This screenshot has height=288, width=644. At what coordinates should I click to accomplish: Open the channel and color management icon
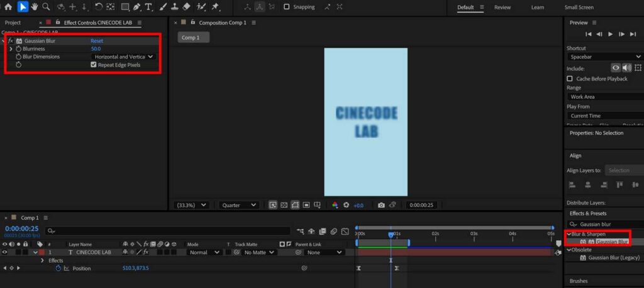click(x=335, y=205)
